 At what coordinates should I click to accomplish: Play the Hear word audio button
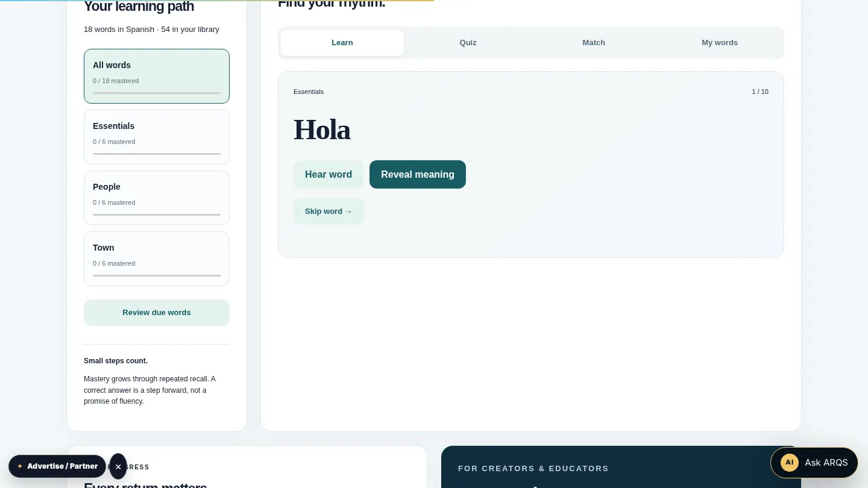[329, 174]
